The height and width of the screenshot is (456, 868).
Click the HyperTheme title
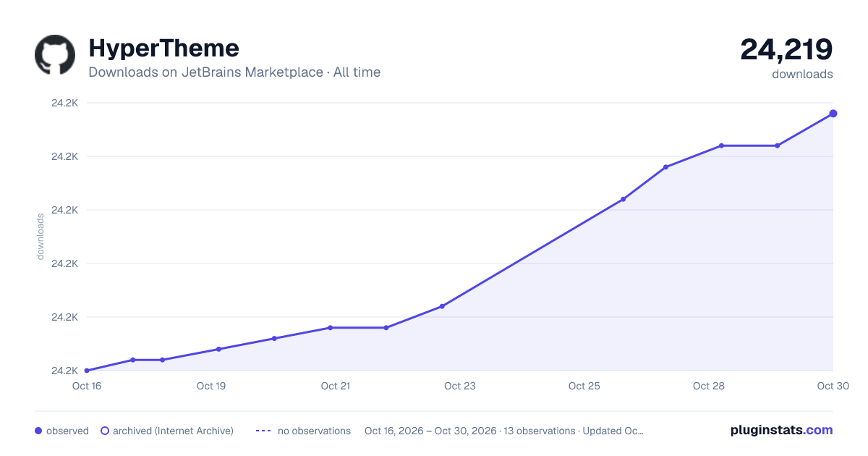(163, 48)
